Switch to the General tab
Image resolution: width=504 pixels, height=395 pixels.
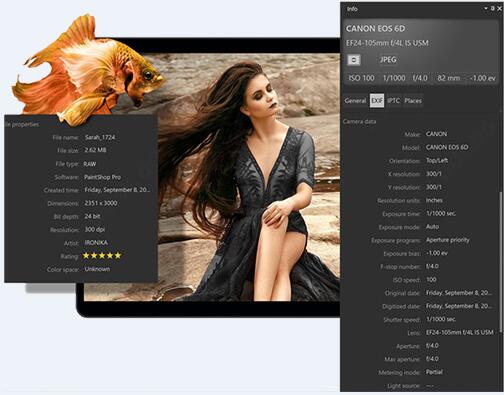click(x=355, y=101)
